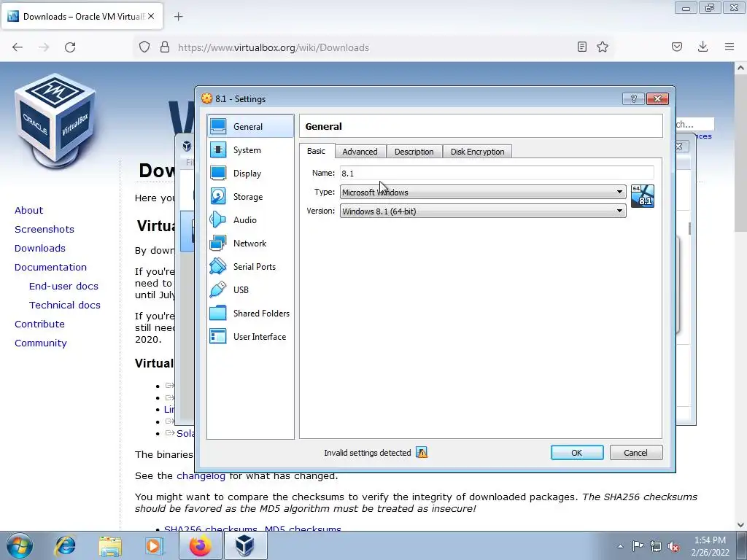Switch to the Basic tab

click(x=317, y=151)
